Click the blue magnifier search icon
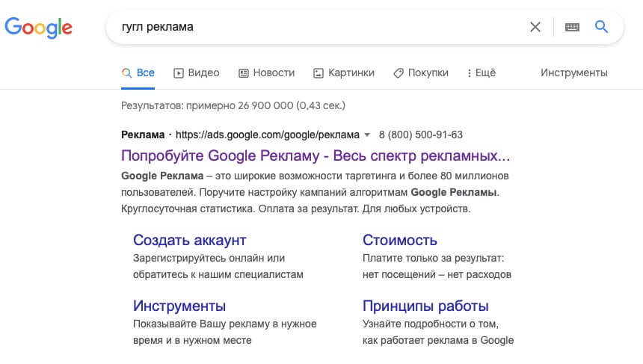 [601, 27]
